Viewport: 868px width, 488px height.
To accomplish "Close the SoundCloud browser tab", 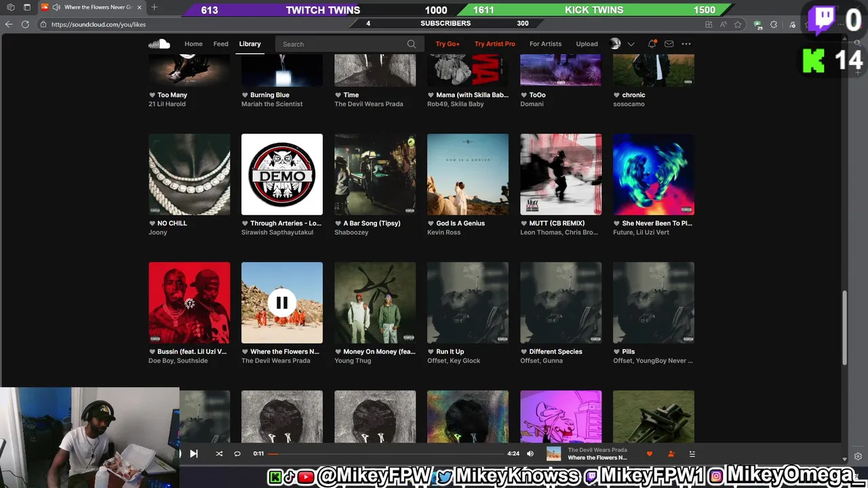I will [x=140, y=7].
